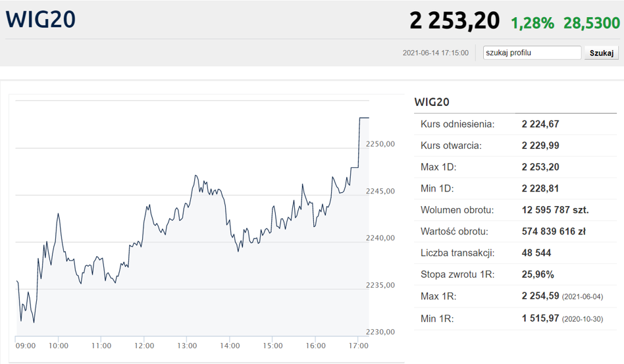Click the 12:00 time axis label
The image size is (624, 364).
pyautogui.click(x=144, y=346)
